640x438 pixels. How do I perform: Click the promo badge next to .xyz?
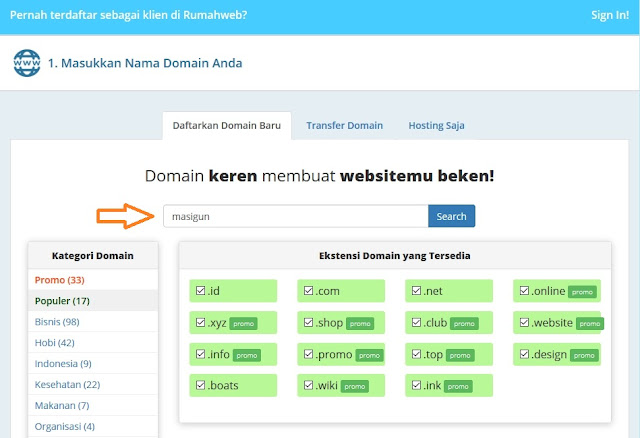(244, 324)
